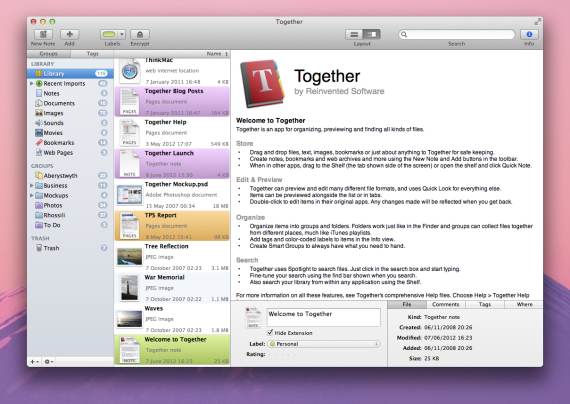Select the Waves image
Image resolution: width=570 pixels, height=404 pixels.
172,319
